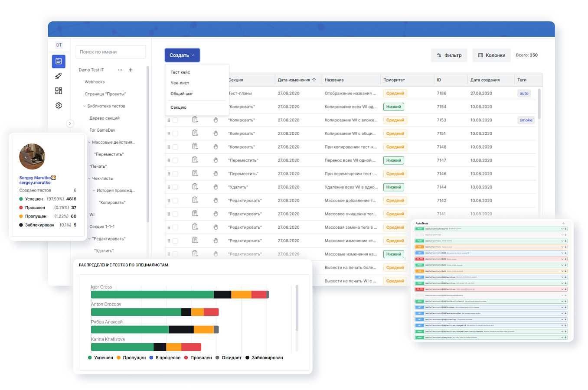Screen dimensions: 588x390
Task: Open the Фильтр panel
Action: point(449,55)
